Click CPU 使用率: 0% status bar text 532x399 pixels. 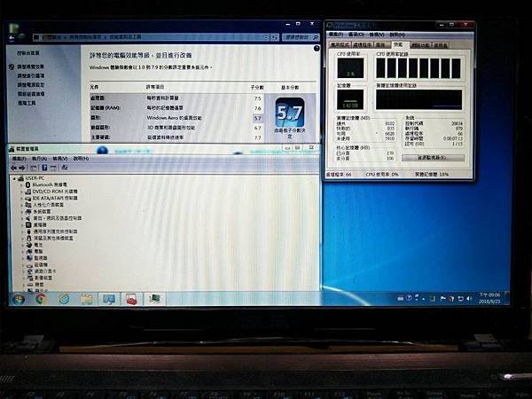point(382,175)
